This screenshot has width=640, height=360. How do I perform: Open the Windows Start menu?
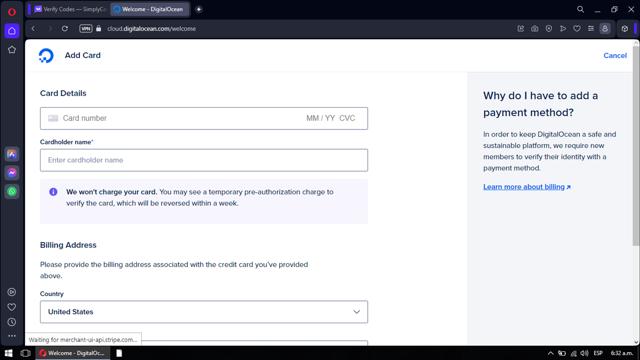point(8,353)
